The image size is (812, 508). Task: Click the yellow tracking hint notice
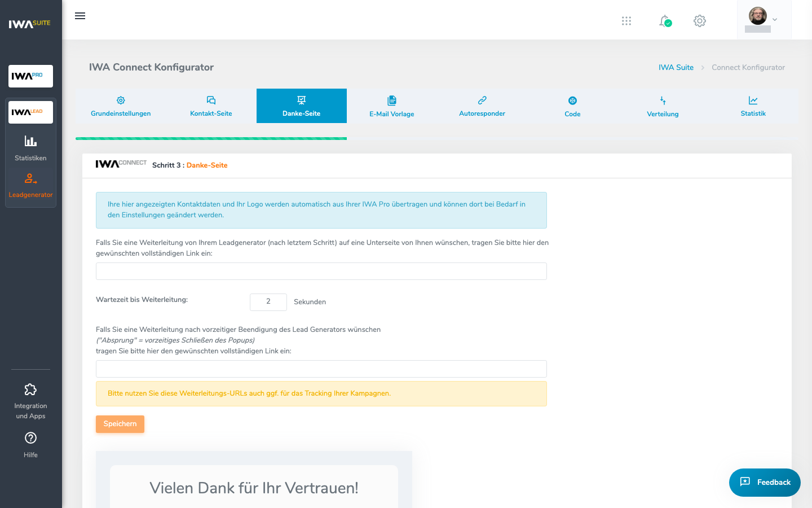321,393
